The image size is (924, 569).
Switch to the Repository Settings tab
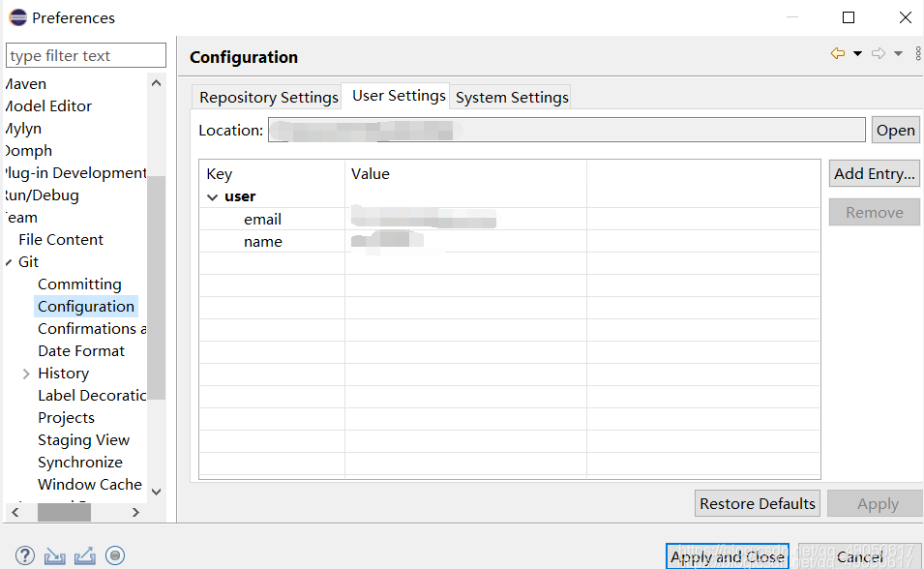click(269, 98)
